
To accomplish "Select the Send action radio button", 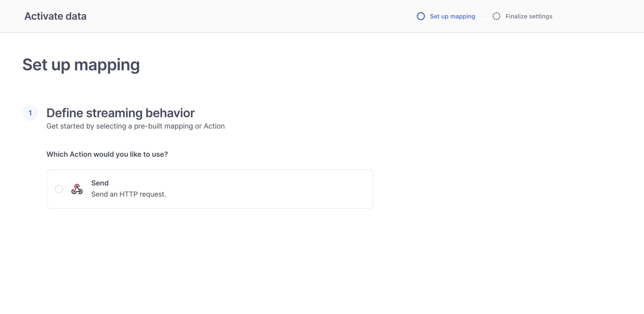I will 59,189.
